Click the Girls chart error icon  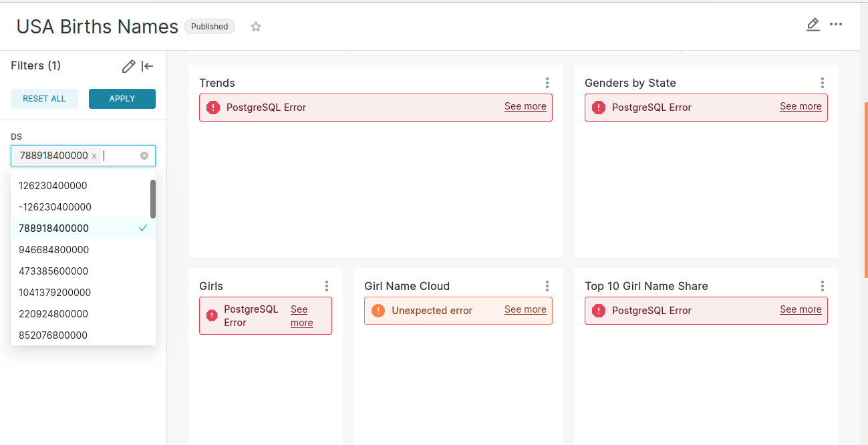[212, 315]
